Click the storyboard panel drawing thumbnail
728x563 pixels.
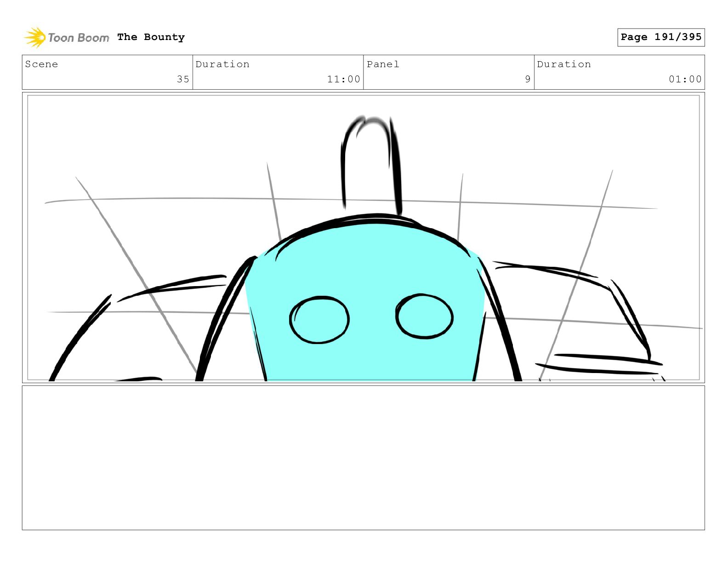point(364,238)
